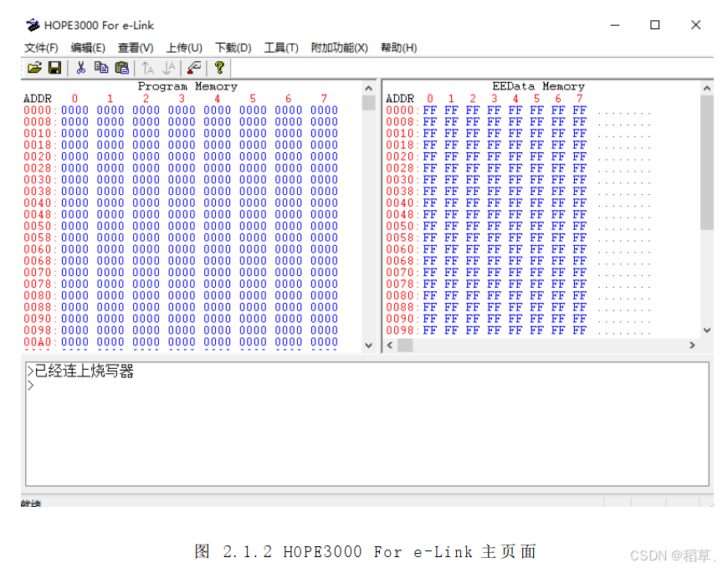This screenshot has width=728, height=568.
Task: Click first FF byte in EEData row 0010
Action: (430, 133)
